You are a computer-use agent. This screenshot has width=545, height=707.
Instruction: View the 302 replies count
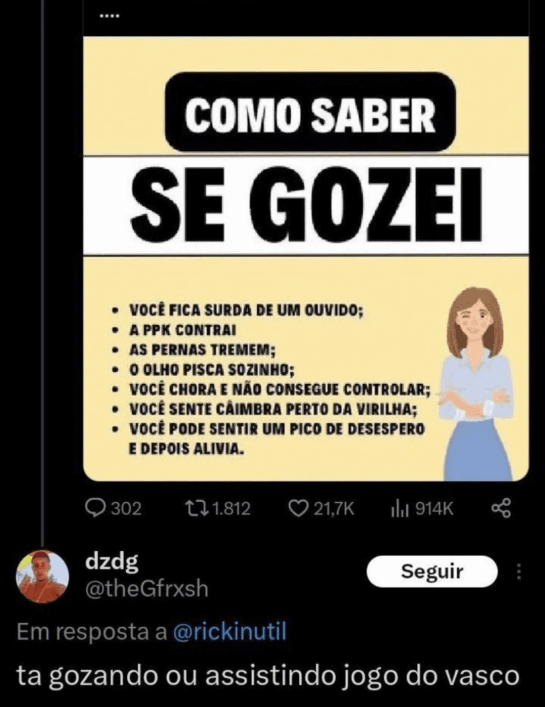126,509
